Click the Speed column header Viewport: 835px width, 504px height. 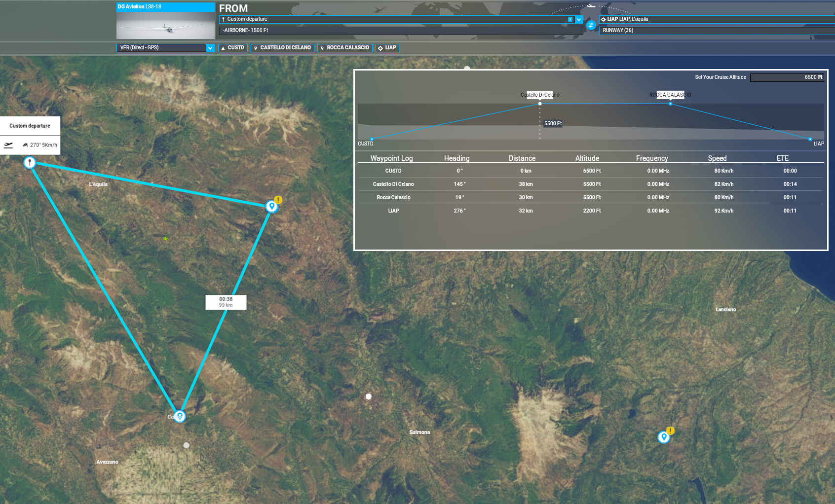pyautogui.click(x=717, y=158)
